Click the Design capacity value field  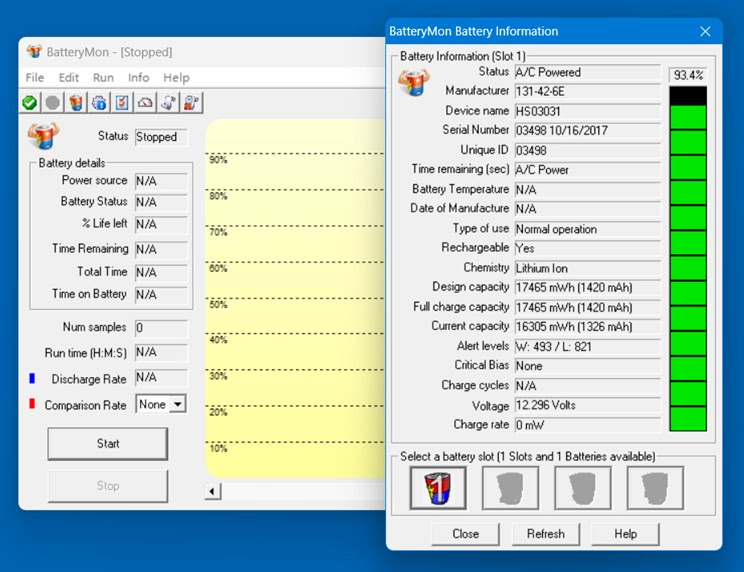click(x=587, y=287)
